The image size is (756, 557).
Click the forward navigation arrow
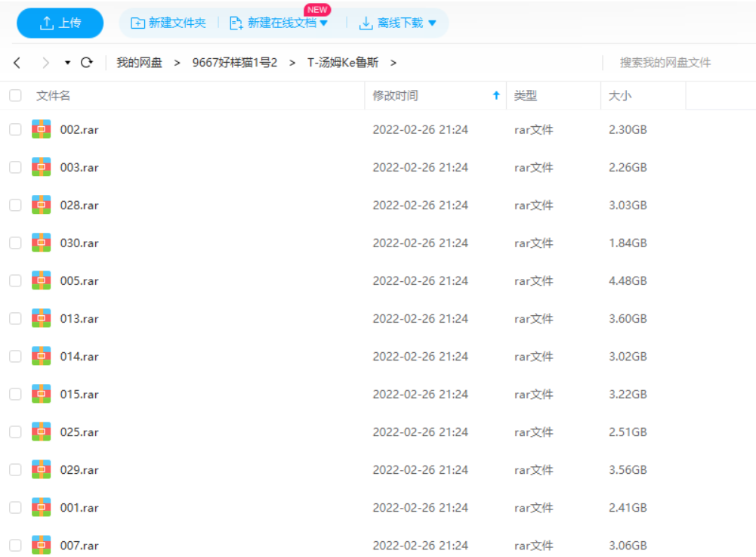[x=46, y=63]
